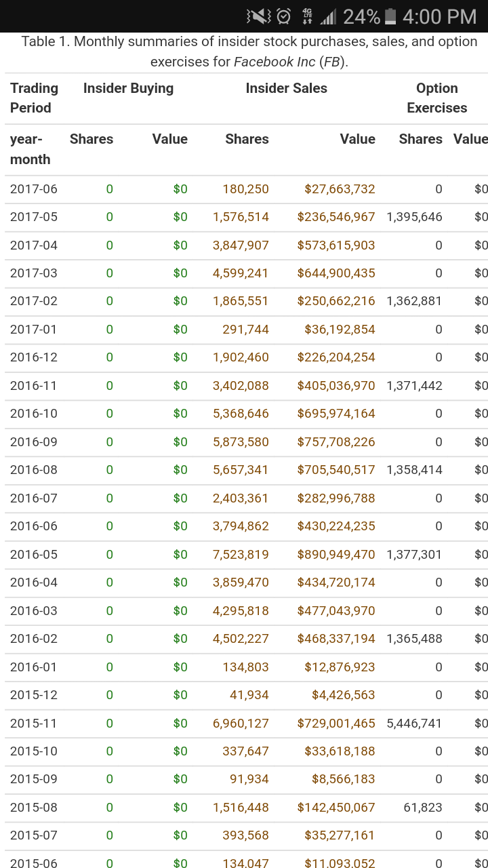Screen dimensions: 488x868
Task: Select the Trading Period column header
Action: (35, 98)
